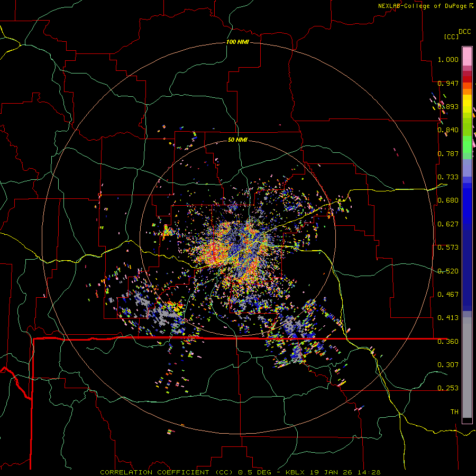
Task: Pick the green segment of the color bar
Action: pos(467,144)
